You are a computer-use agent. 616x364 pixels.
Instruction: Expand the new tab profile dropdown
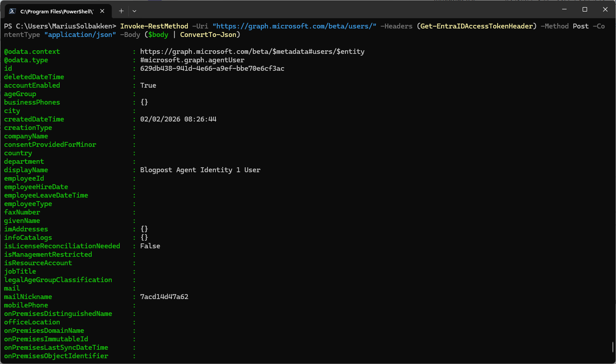pos(134,11)
